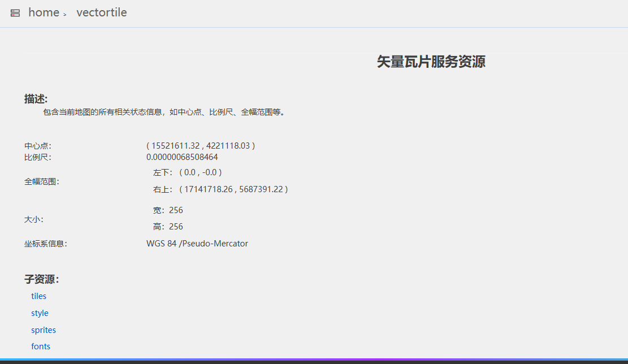Image resolution: width=628 pixels, height=364 pixels.
Task: Click the 中心点 coordinate value
Action: click(x=201, y=146)
